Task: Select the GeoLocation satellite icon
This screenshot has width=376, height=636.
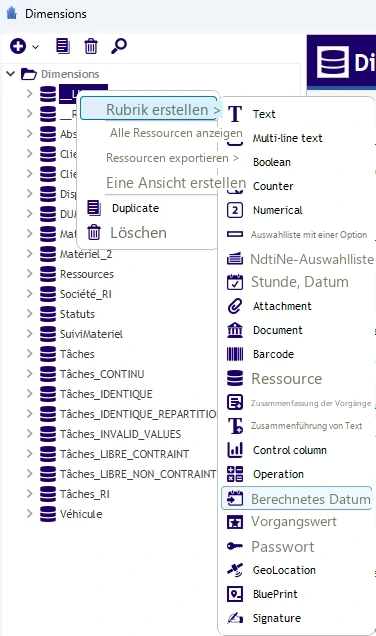Action: 235,570
